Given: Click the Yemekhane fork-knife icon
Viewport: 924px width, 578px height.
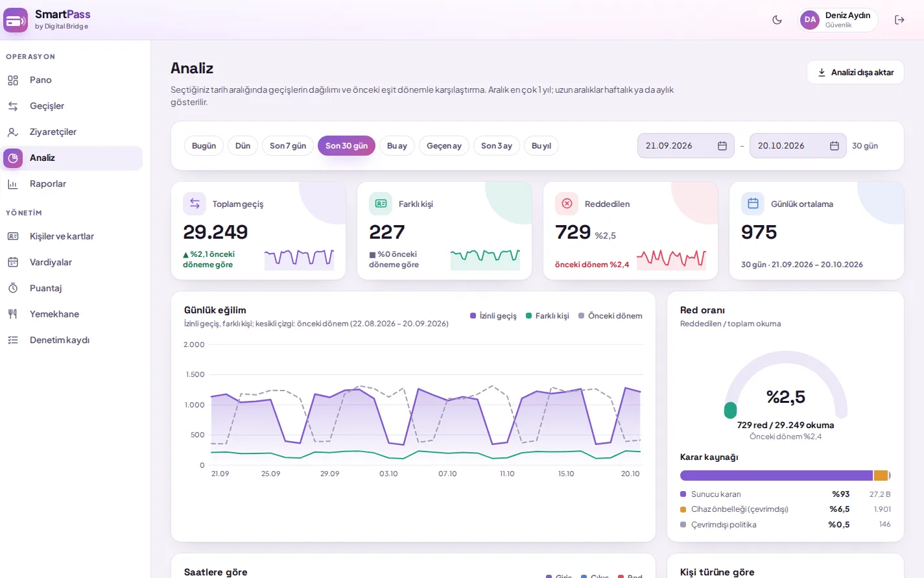Looking at the screenshot, I should pos(13,314).
